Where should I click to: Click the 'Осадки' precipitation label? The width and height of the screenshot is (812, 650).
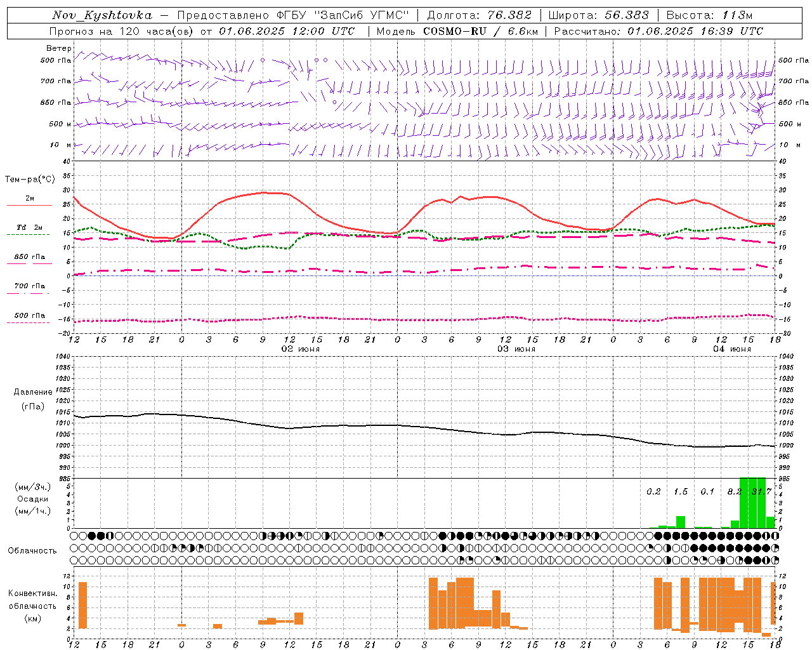[32, 499]
